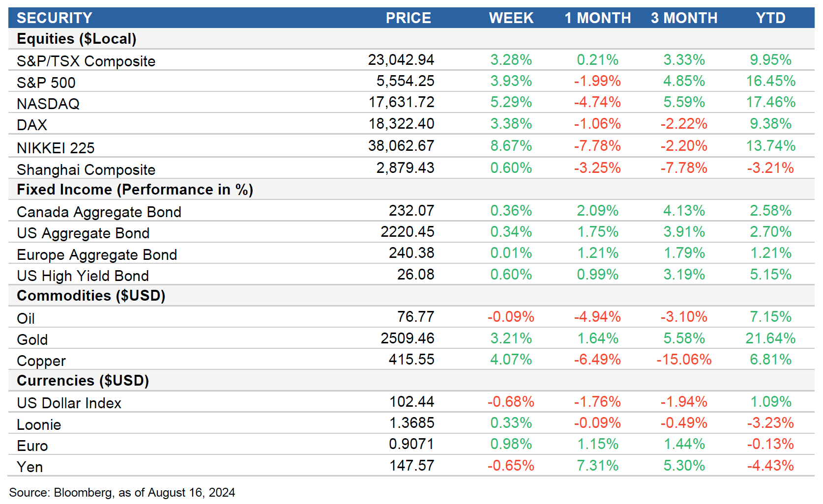The height and width of the screenshot is (504, 823).
Task: Select the NASDAQ row label
Action: click(x=48, y=104)
